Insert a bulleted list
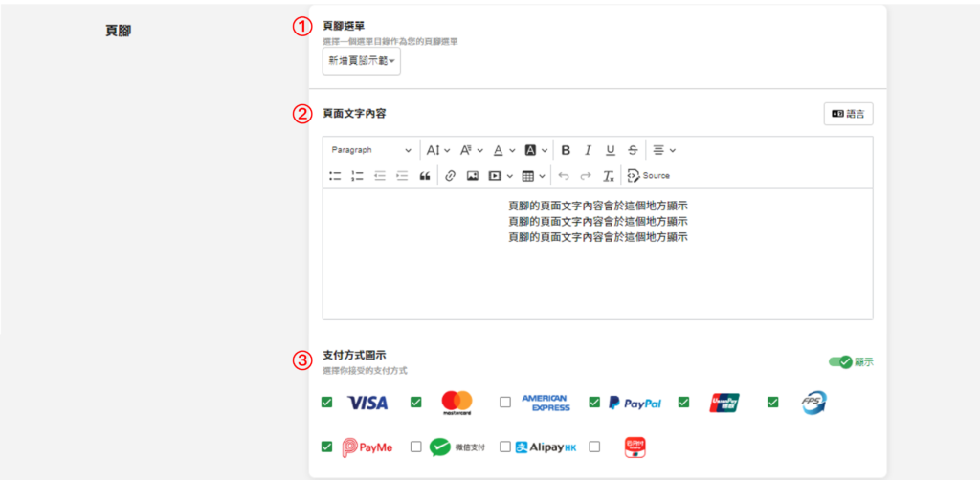Image resolution: width=980 pixels, height=480 pixels. [335, 176]
